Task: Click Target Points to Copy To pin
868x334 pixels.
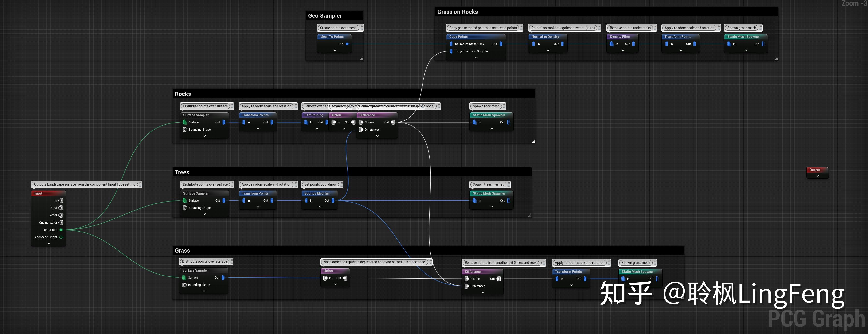Action: (451, 51)
